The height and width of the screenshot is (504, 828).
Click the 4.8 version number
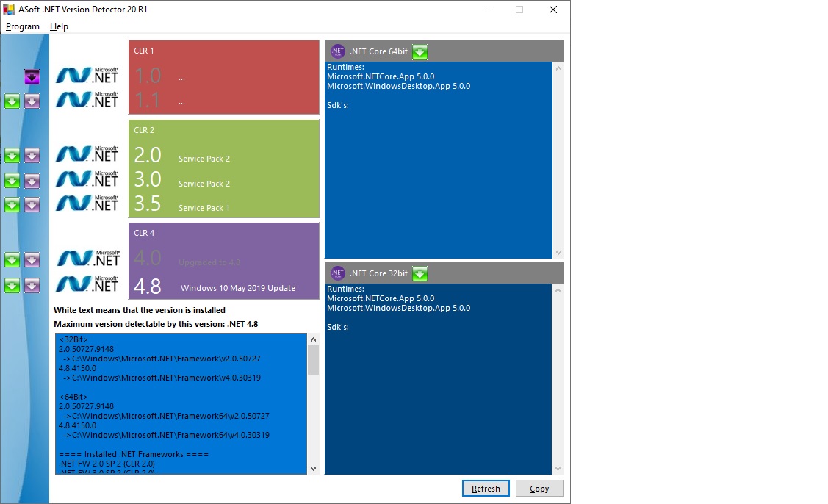pos(148,287)
